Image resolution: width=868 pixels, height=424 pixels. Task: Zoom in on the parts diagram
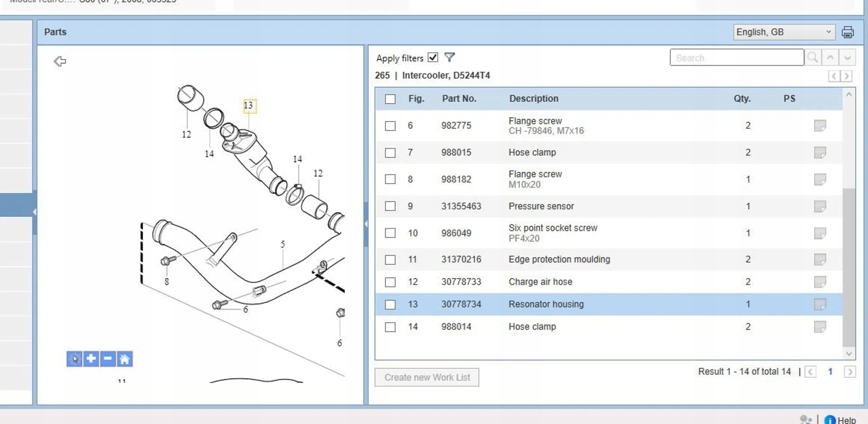click(x=91, y=359)
